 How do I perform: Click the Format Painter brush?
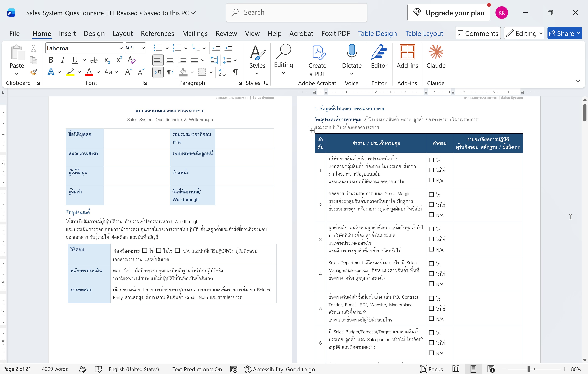tap(33, 72)
